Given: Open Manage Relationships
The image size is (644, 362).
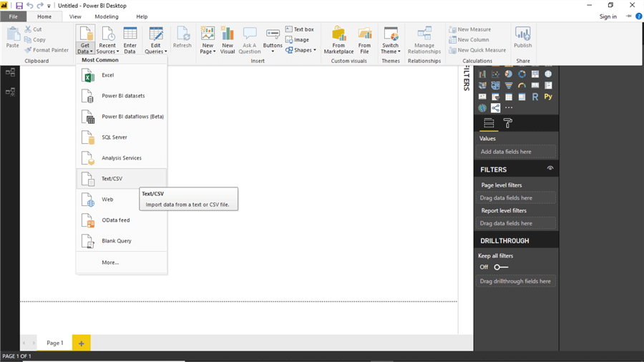Looking at the screenshot, I should point(424,40).
